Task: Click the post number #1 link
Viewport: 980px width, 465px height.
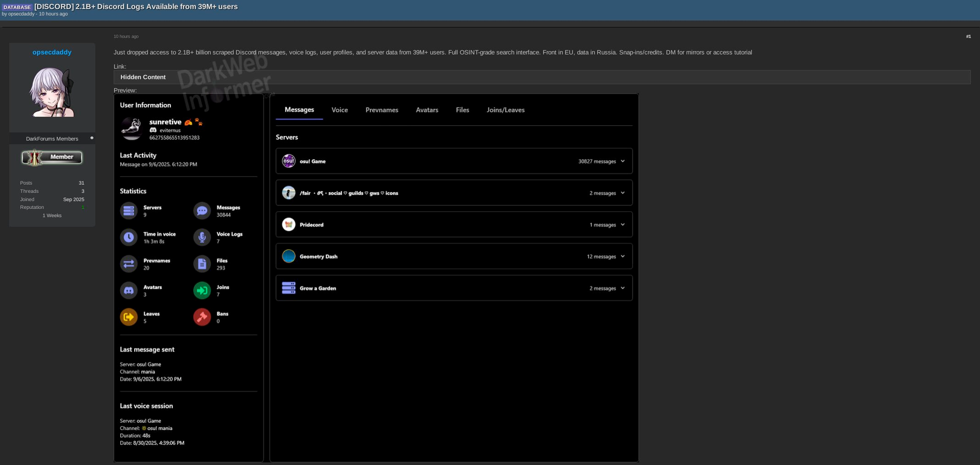Action: coord(968,36)
